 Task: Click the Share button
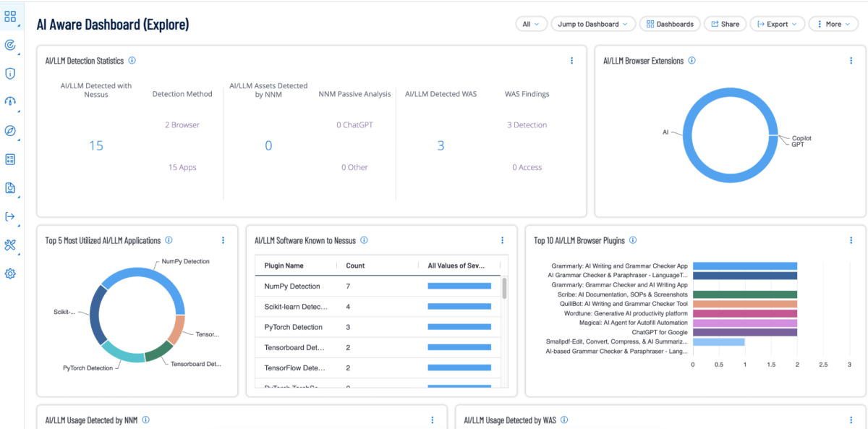coord(725,23)
